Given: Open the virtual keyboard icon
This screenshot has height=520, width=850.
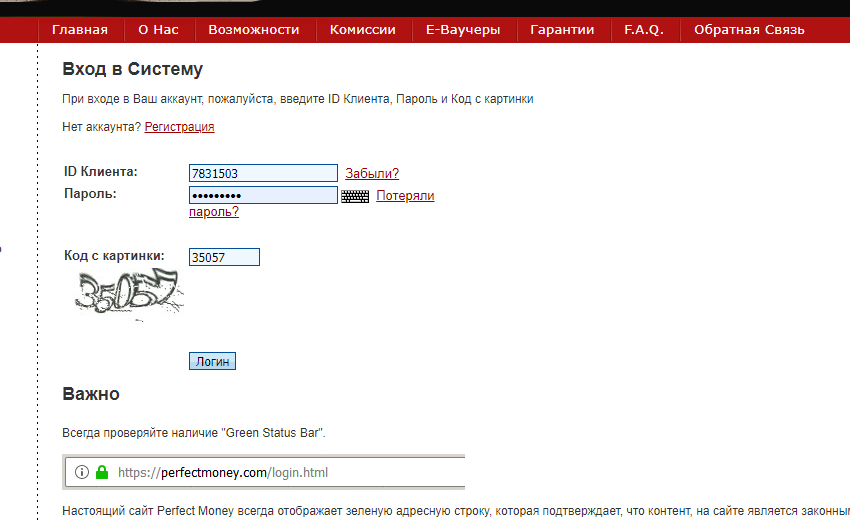Looking at the screenshot, I should 355,197.
